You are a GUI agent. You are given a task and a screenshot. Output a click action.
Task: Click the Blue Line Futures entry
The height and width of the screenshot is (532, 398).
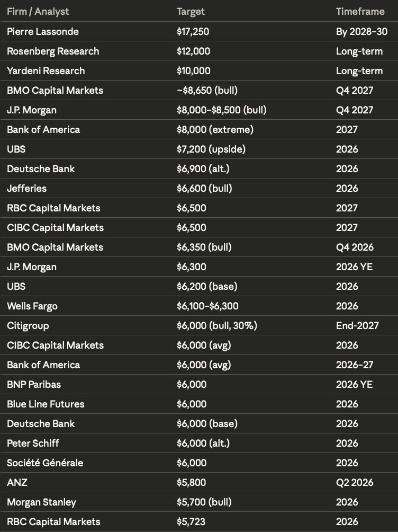pos(46,404)
